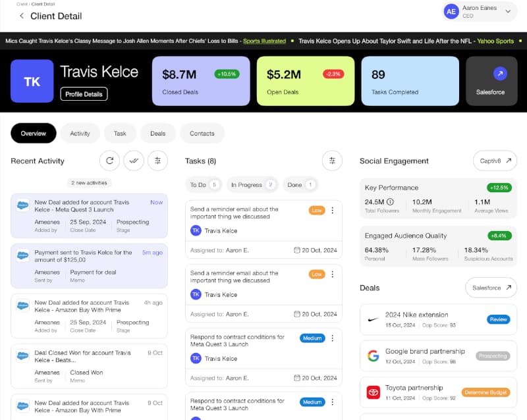Open the AE user avatar
The image size is (527, 420).
point(451,12)
